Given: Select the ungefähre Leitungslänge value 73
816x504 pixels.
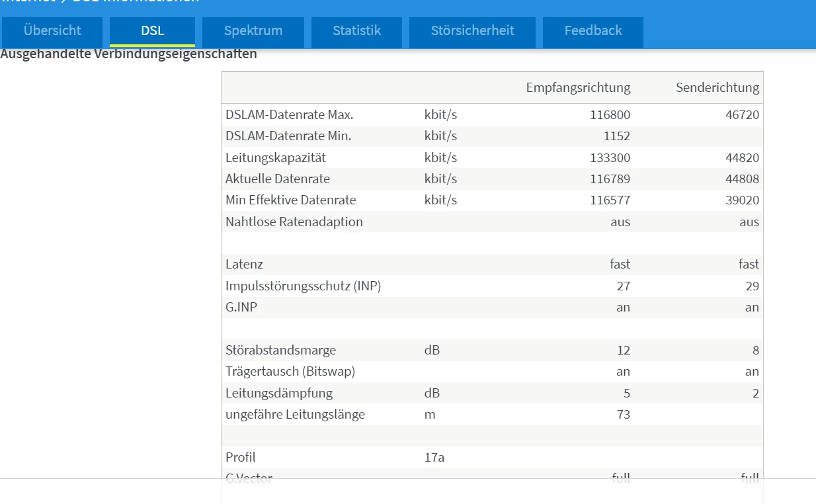Looking at the screenshot, I should point(623,415).
